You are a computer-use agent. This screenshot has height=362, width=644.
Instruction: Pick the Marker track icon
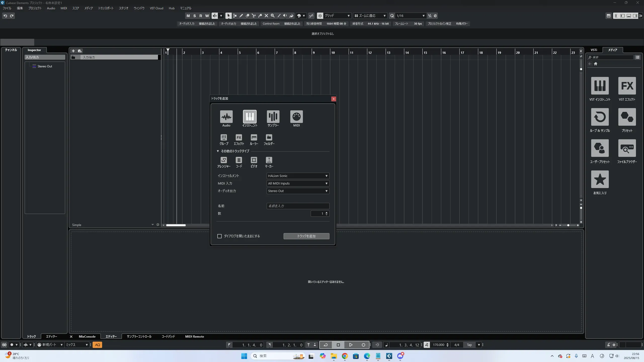(x=269, y=160)
